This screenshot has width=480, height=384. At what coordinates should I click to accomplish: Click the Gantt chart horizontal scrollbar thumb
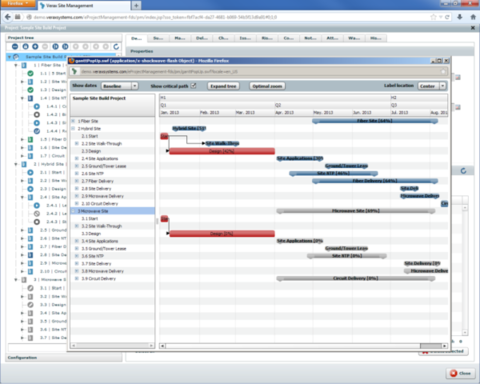click(x=431, y=346)
